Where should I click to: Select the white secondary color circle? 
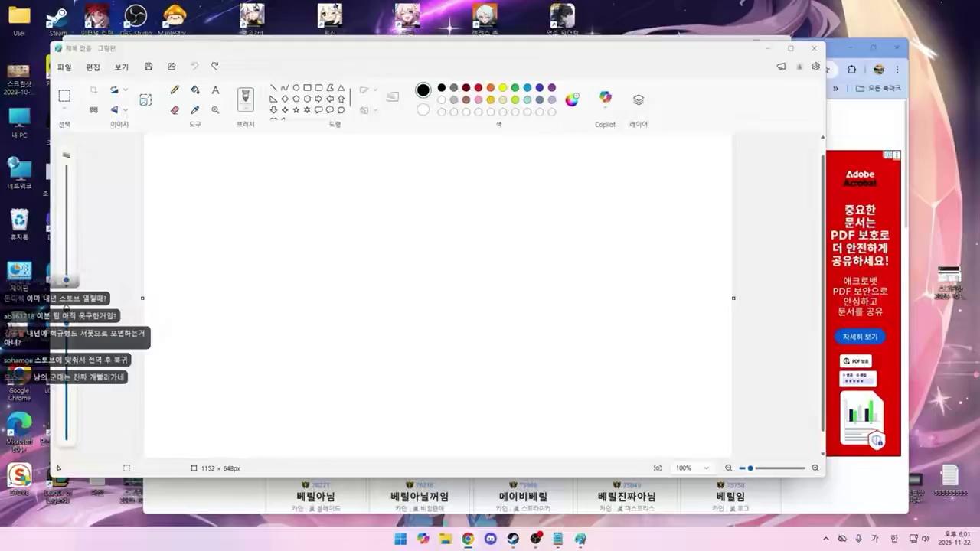tap(423, 110)
